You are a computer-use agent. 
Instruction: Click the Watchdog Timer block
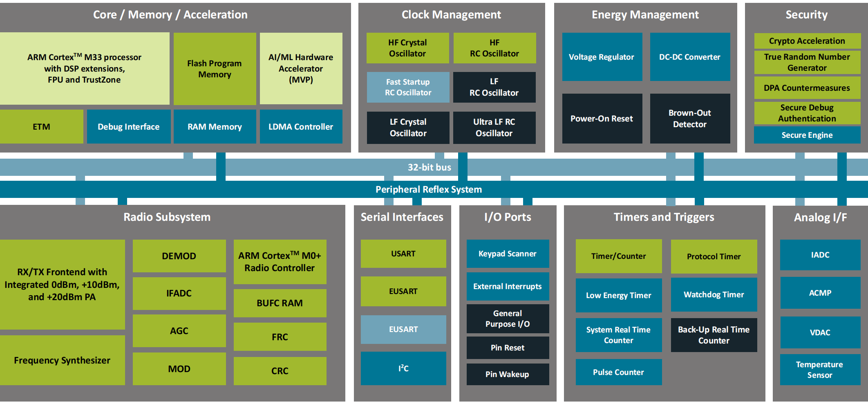(x=714, y=294)
